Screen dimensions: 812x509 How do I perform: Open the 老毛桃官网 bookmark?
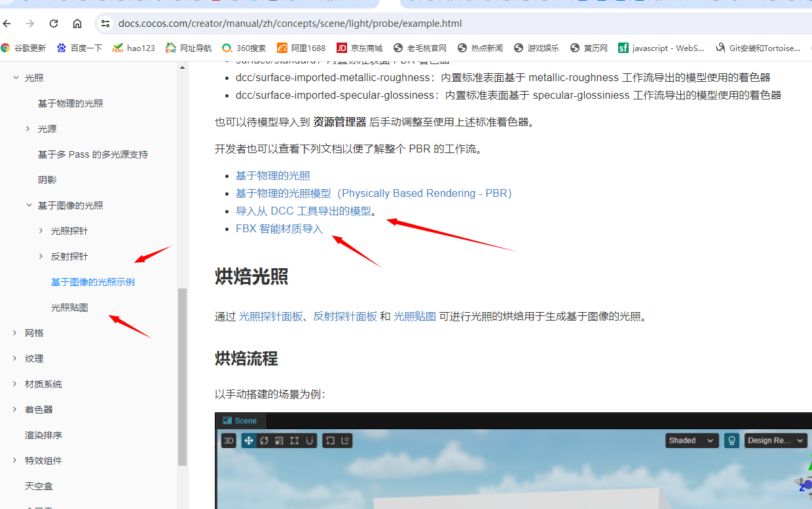(420, 48)
